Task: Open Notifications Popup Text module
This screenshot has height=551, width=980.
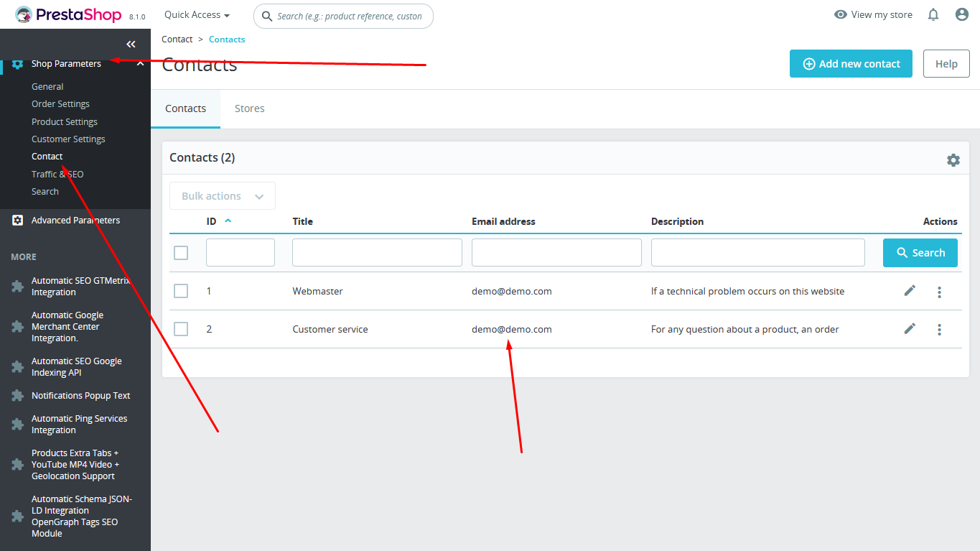Action: coord(81,396)
